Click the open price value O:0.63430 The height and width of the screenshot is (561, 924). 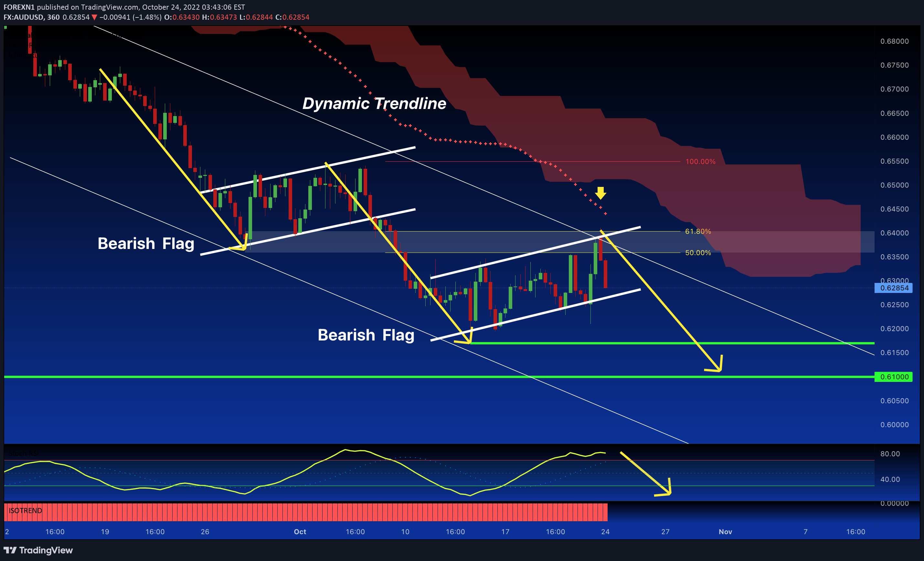[x=182, y=17]
